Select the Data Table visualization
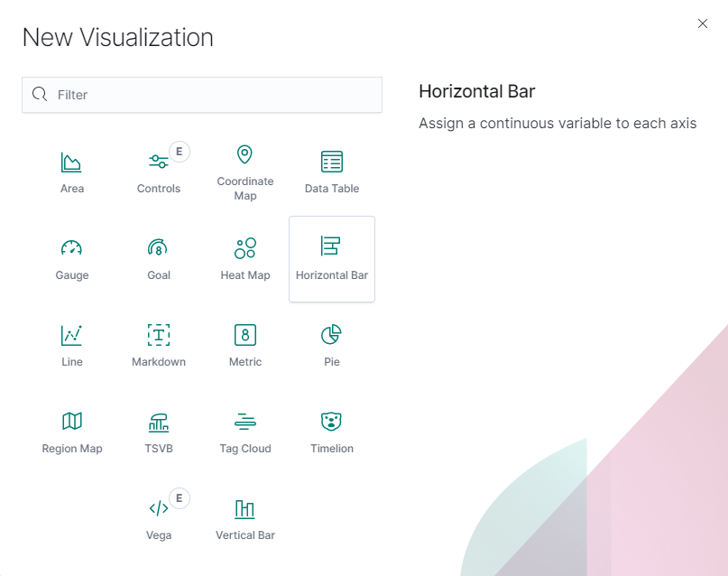Screen dimensions: 728x576 click(x=332, y=172)
